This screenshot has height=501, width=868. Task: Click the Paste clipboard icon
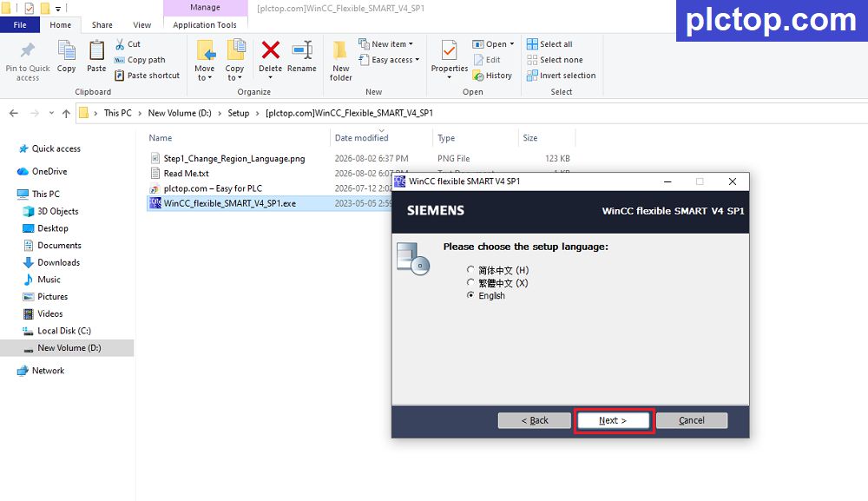point(96,51)
